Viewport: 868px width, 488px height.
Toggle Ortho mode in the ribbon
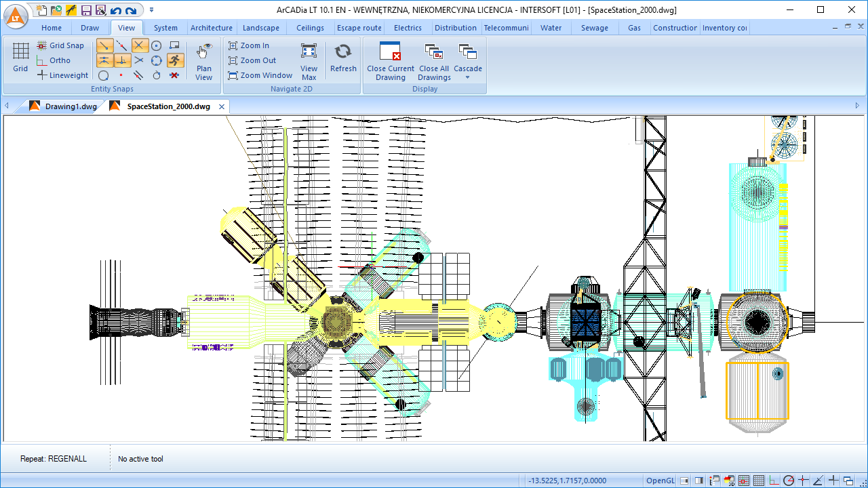click(54, 60)
